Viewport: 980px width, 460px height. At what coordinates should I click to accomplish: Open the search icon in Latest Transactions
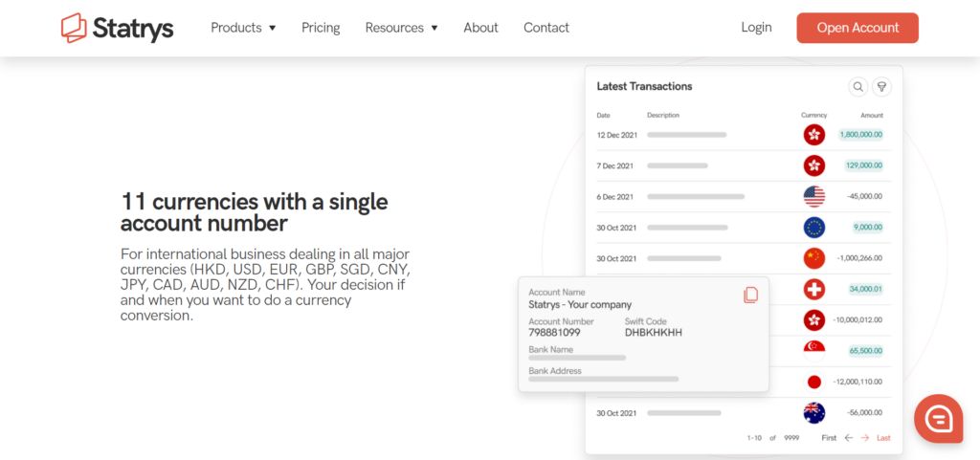(x=858, y=87)
